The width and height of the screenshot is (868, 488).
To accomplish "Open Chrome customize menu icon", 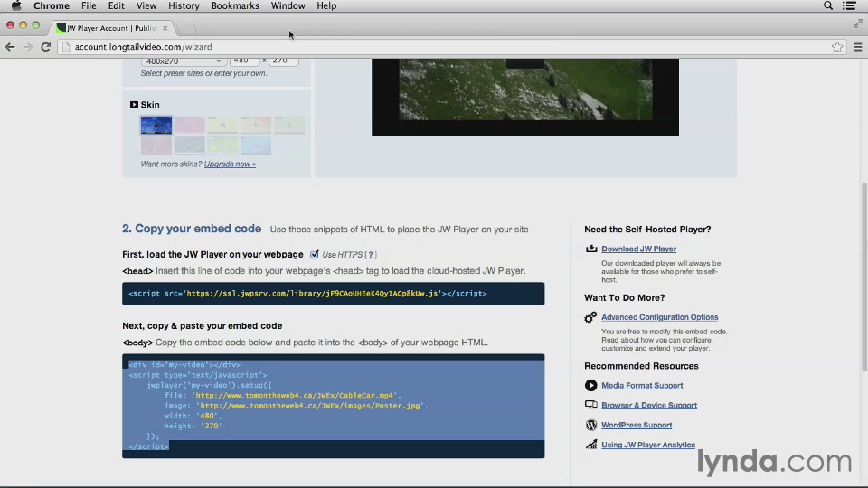I will click(858, 47).
